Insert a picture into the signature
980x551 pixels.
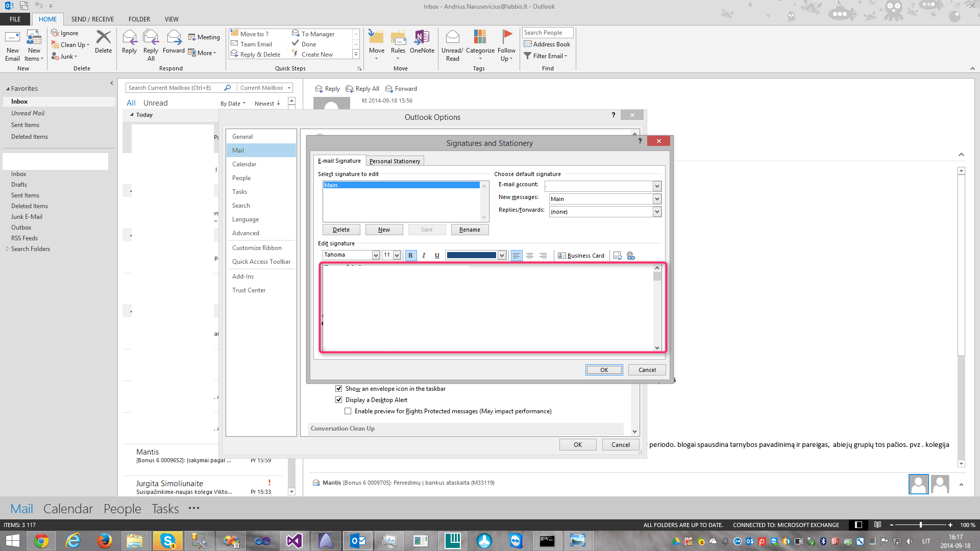click(x=617, y=255)
